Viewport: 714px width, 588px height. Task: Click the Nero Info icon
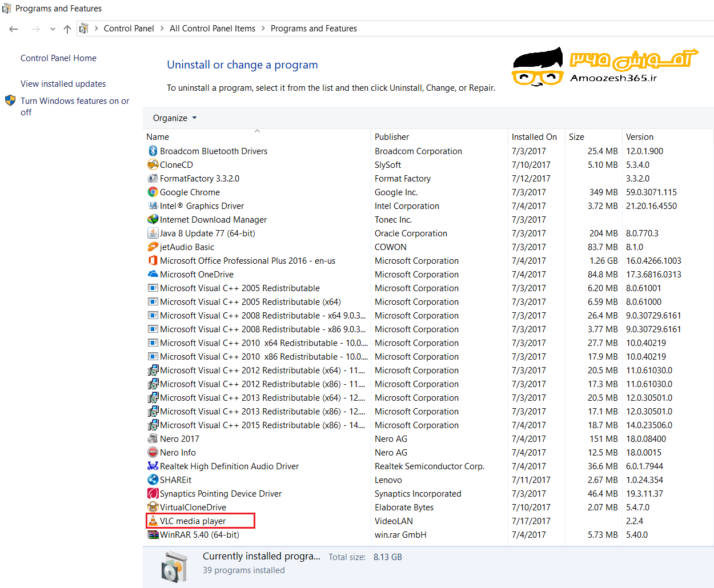[x=153, y=452]
